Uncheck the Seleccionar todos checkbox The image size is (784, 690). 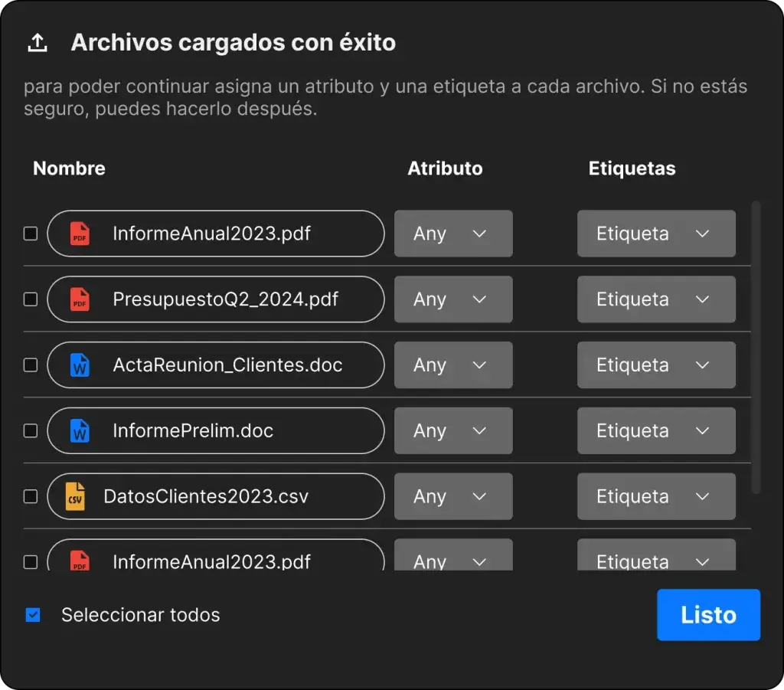coord(33,615)
